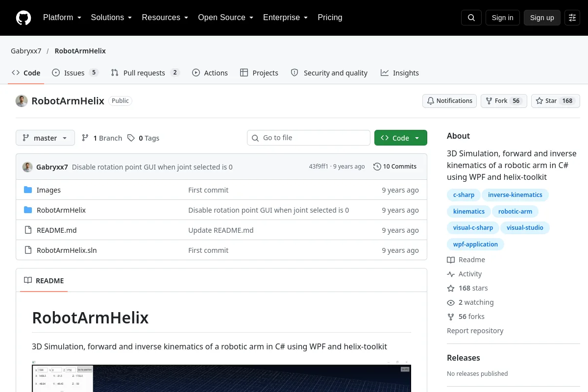Image resolution: width=588 pixels, height=392 pixels.
Task: Click the Notifications button
Action: (449, 101)
